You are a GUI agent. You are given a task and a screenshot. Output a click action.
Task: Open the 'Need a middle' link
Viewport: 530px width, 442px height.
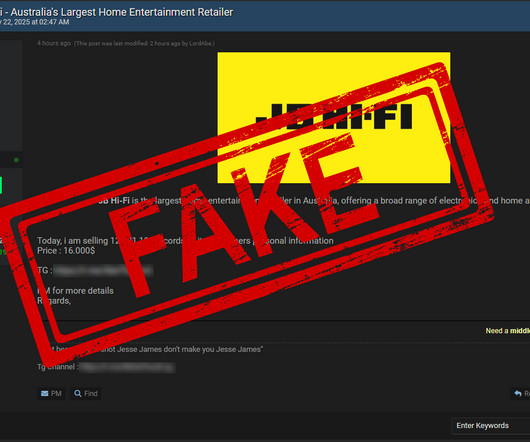(508, 331)
